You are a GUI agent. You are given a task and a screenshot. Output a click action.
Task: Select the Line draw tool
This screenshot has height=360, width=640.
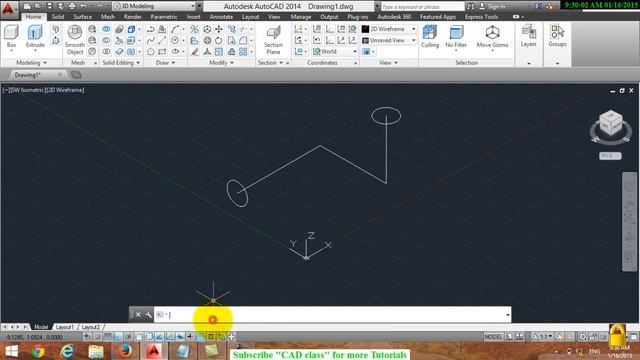coord(162,40)
